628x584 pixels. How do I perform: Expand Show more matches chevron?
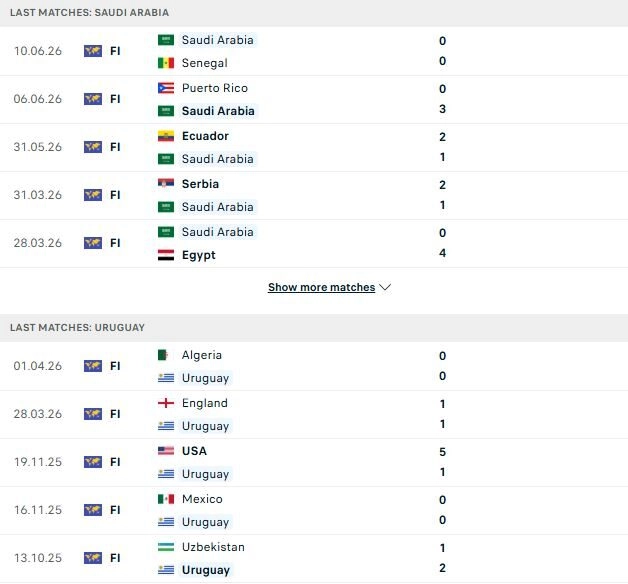[x=385, y=287]
